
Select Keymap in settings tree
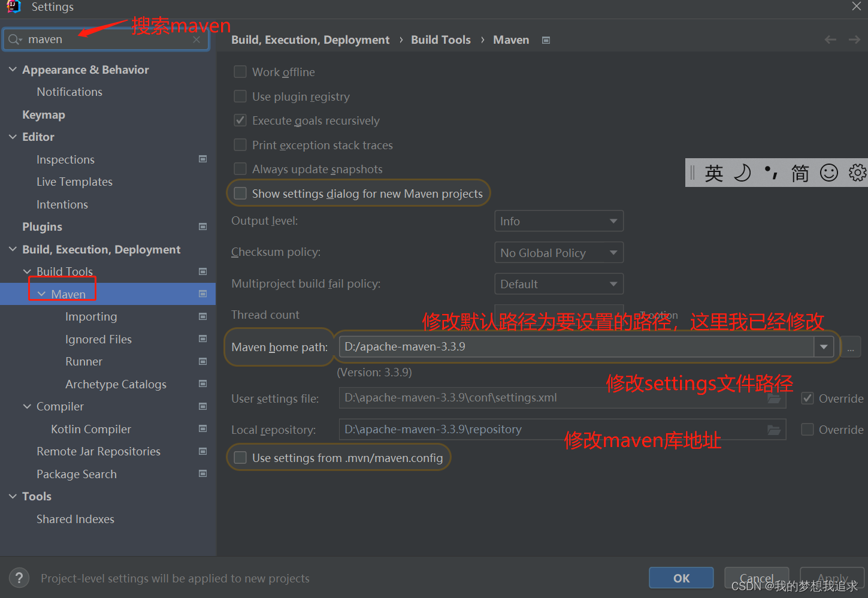(x=44, y=114)
